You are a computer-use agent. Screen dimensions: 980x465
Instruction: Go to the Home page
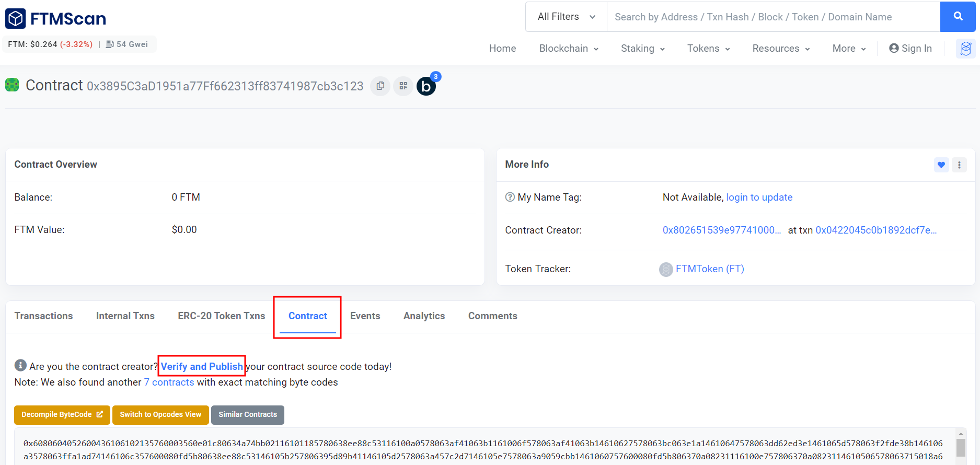pyautogui.click(x=502, y=49)
